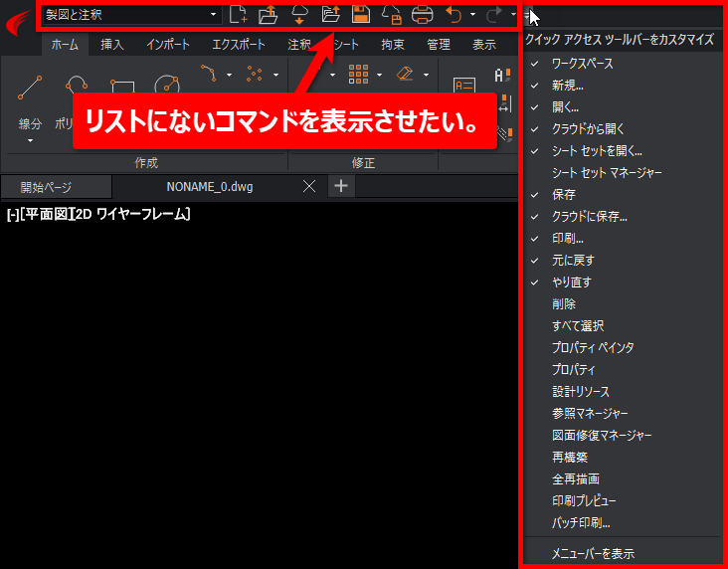728x569 pixels.
Task: Click the Open sheet set icon
Action: pyautogui.click(x=330, y=14)
